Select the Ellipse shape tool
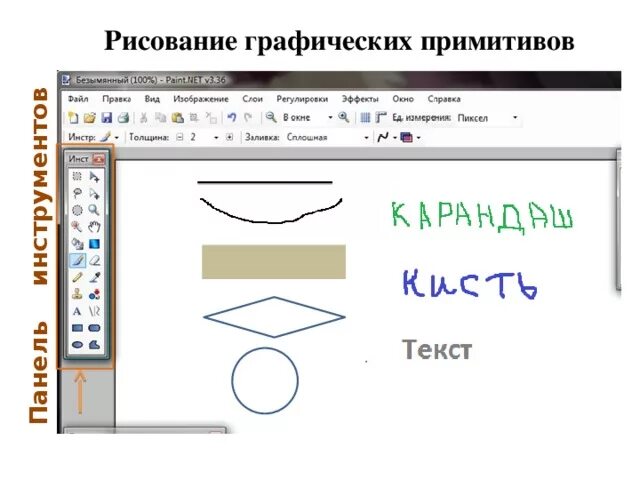This screenshot has height=480, width=640. [77, 345]
